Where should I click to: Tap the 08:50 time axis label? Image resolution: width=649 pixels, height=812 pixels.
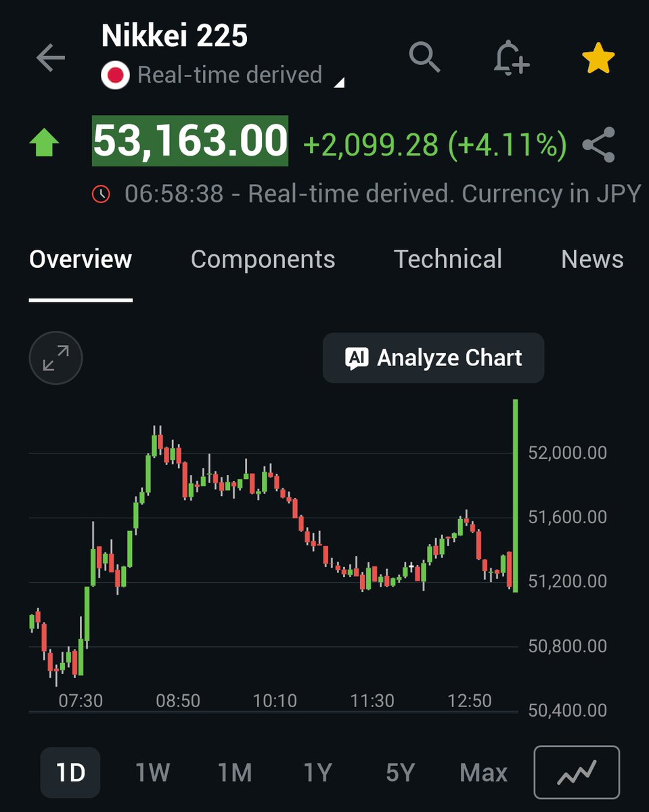[178, 700]
